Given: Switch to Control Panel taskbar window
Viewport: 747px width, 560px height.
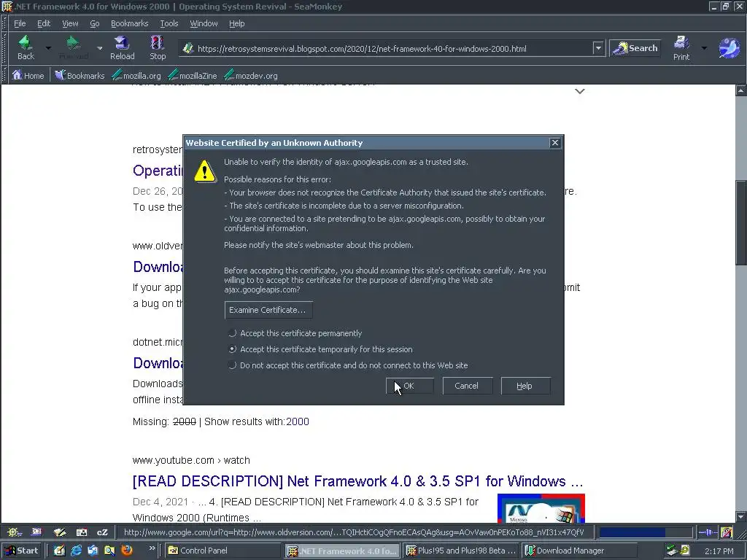Looking at the screenshot, I should pos(223,551).
